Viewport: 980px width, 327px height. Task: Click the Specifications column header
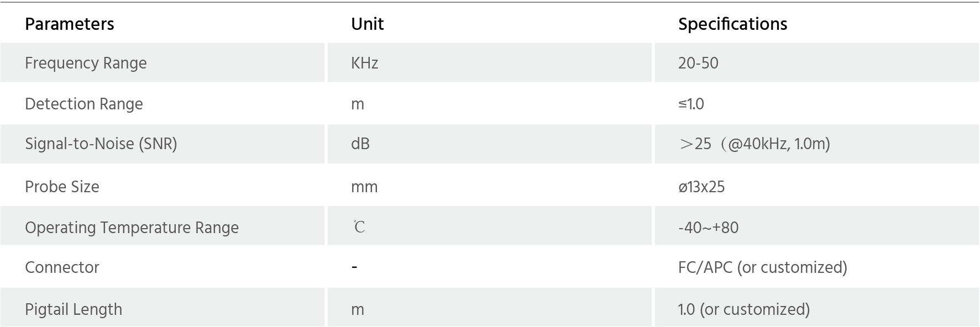click(x=732, y=24)
